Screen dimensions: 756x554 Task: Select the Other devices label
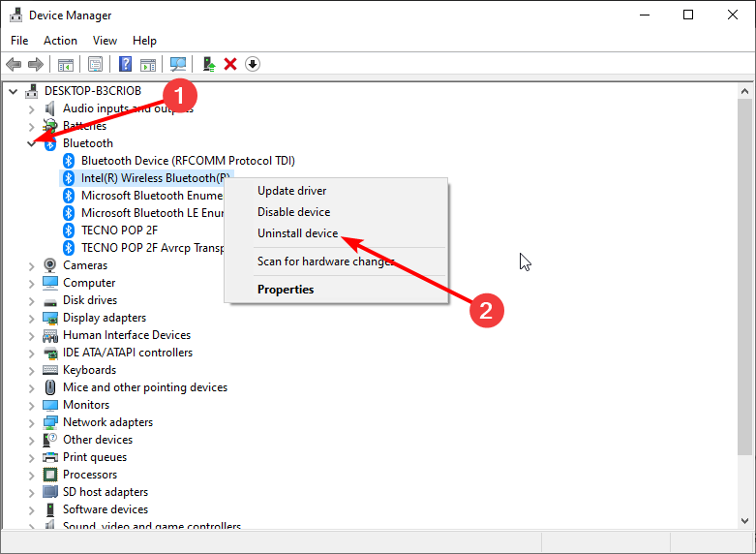pyautogui.click(x=98, y=440)
